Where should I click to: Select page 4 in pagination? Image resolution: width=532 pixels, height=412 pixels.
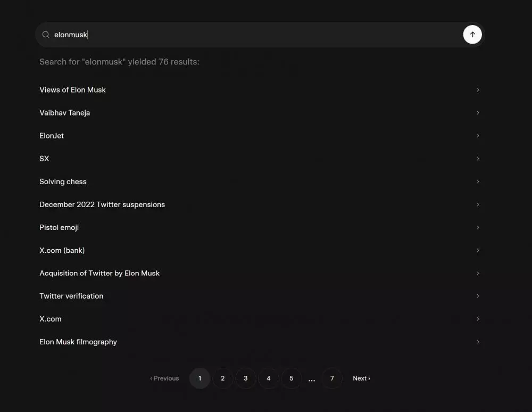tap(268, 378)
